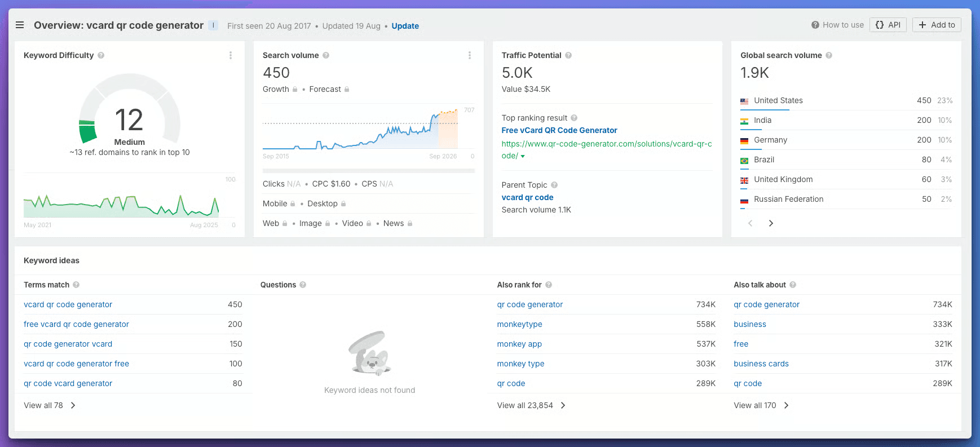Open the vcard qr code parent topic

coord(527,197)
